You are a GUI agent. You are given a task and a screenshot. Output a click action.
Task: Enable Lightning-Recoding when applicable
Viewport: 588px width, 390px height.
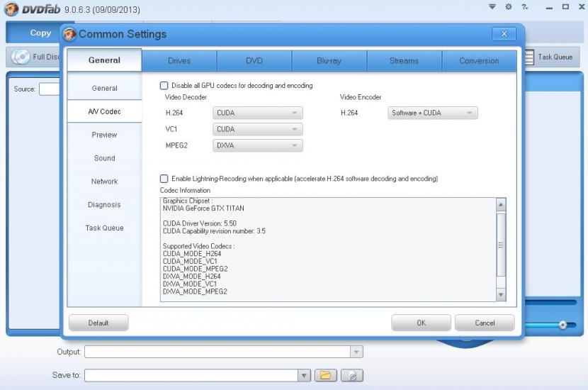point(164,179)
